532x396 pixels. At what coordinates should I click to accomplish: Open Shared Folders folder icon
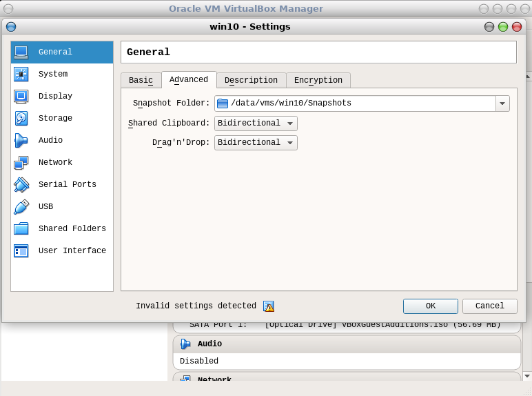click(21, 229)
